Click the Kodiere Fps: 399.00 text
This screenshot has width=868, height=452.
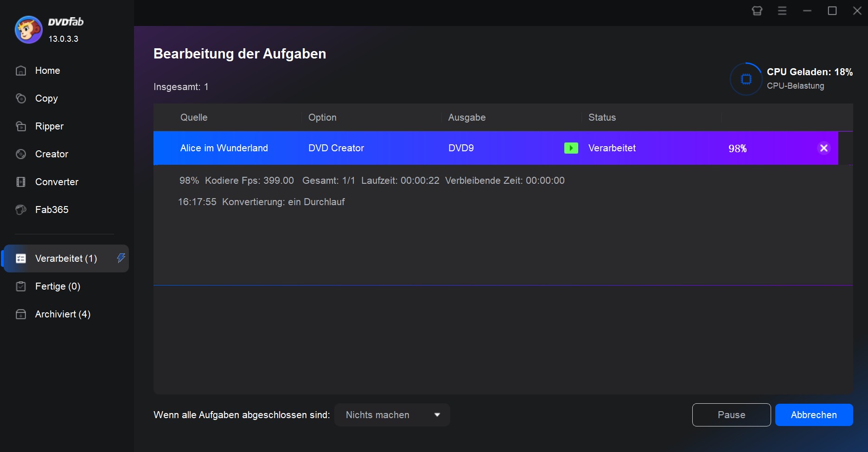click(x=249, y=181)
